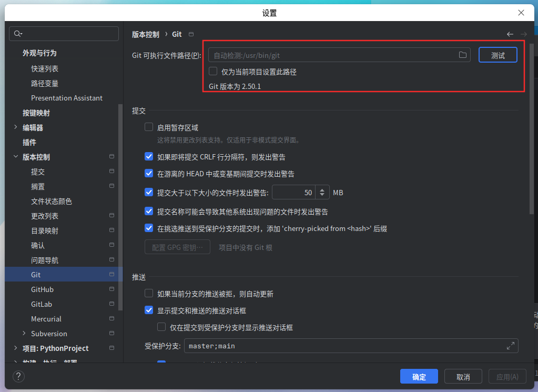Click project-scope icon beside Subversion row
Image resolution: width=538 pixels, height=392 pixels.
point(111,333)
